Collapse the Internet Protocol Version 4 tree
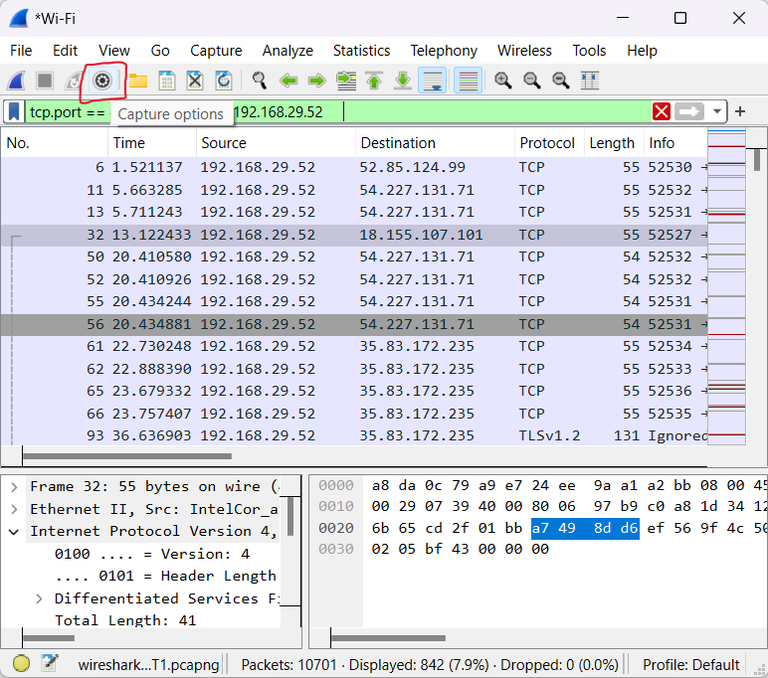This screenshot has width=768, height=678. pyautogui.click(x=14, y=531)
